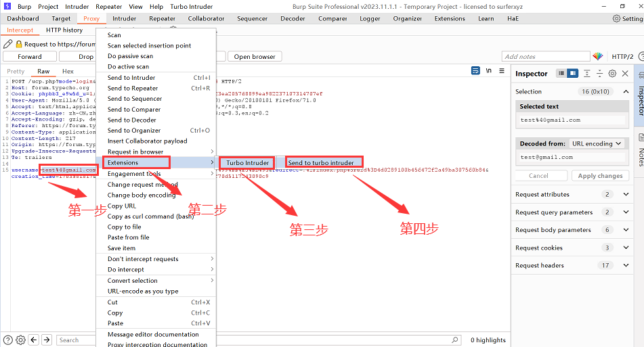Click the search settings gear icon at bottom left
The height and width of the screenshot is (347, 644).
coord(20,340)
